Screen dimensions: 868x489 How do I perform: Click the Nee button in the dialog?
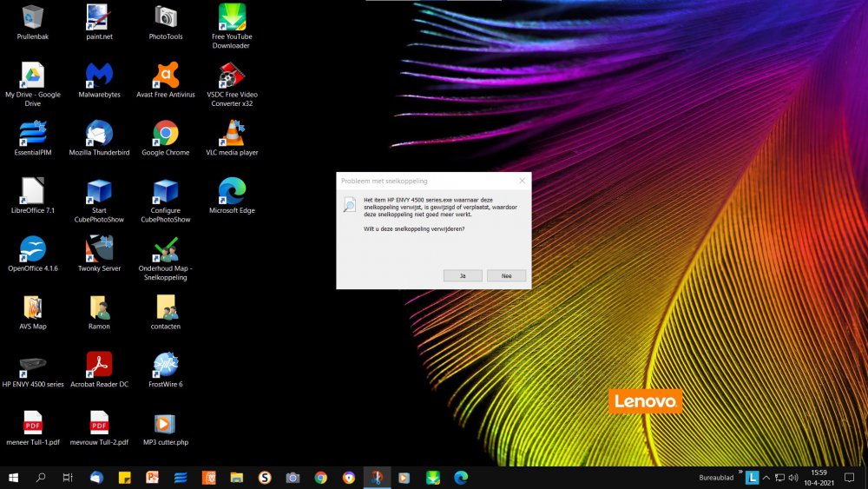506,275
